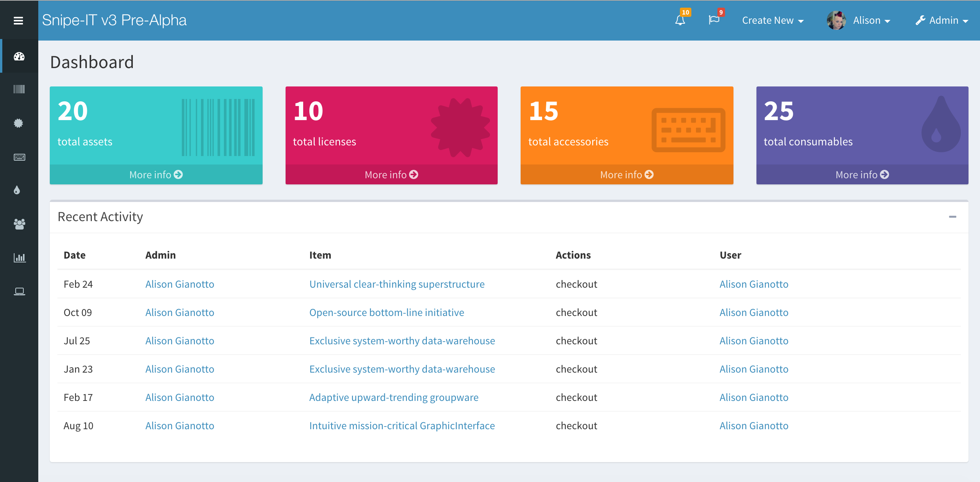Open Consumables via droplet sidebar icon

click(x=17, y=190)
